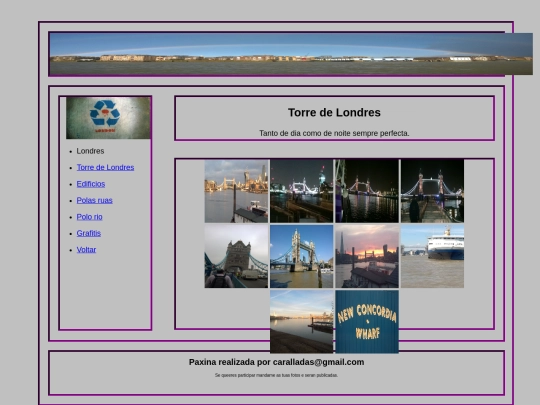Visit the Grafitis page link
This screenshot has width=540, height=405.
tap(89, 233)
